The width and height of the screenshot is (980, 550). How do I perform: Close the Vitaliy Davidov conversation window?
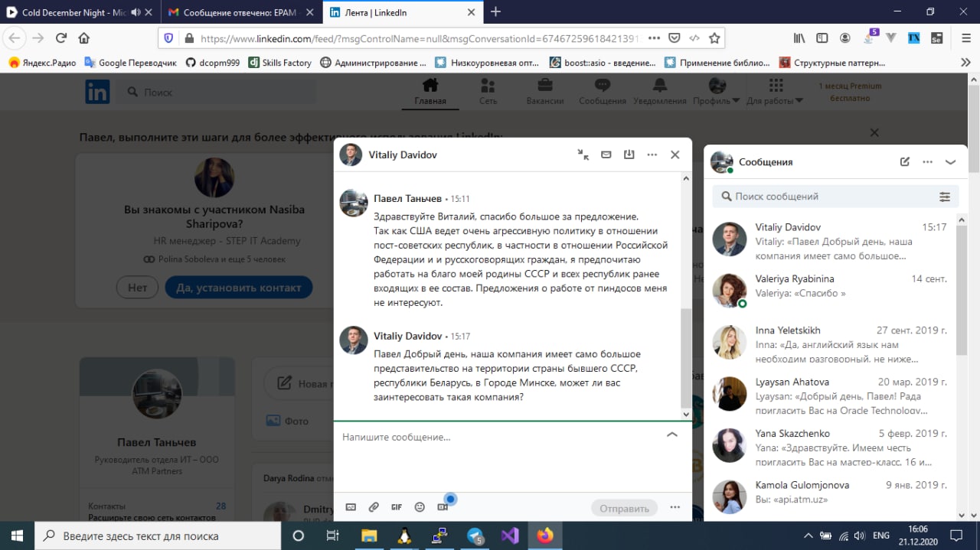click(x=675, y=155)
